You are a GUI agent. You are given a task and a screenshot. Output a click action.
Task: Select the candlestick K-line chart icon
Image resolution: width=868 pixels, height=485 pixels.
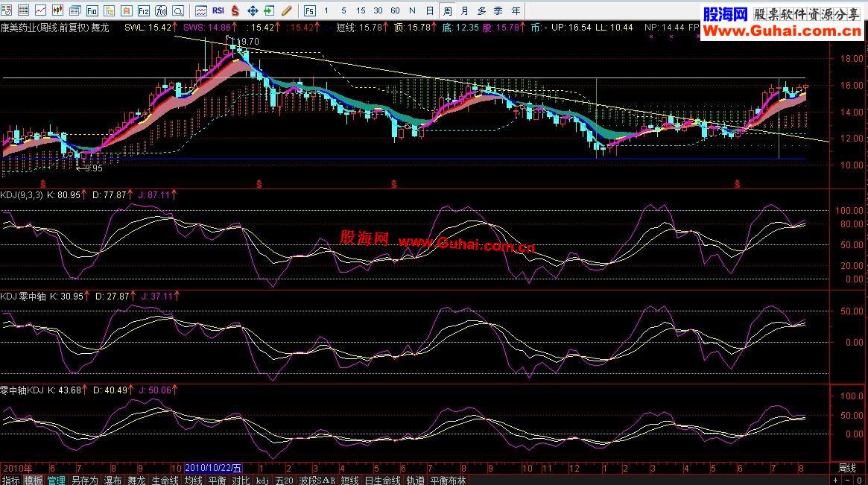click(57, 10)
